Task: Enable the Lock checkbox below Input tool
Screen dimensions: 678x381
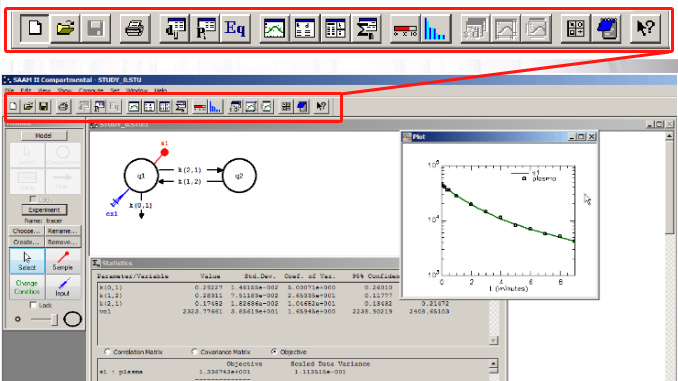Action: (x=33, y=305)
